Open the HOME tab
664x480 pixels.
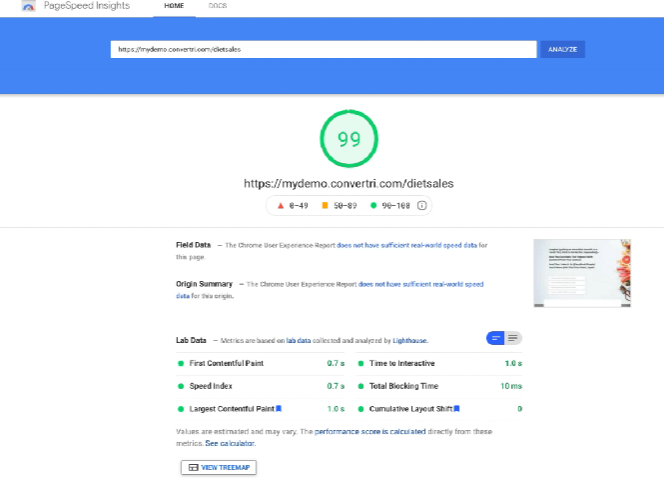[174, 6]
